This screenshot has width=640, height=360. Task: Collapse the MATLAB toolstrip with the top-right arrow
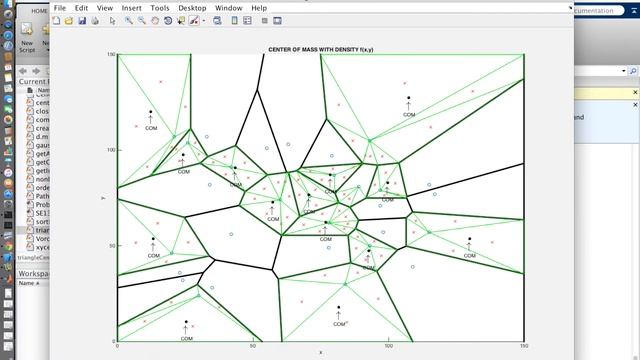[x=634, y=11]
